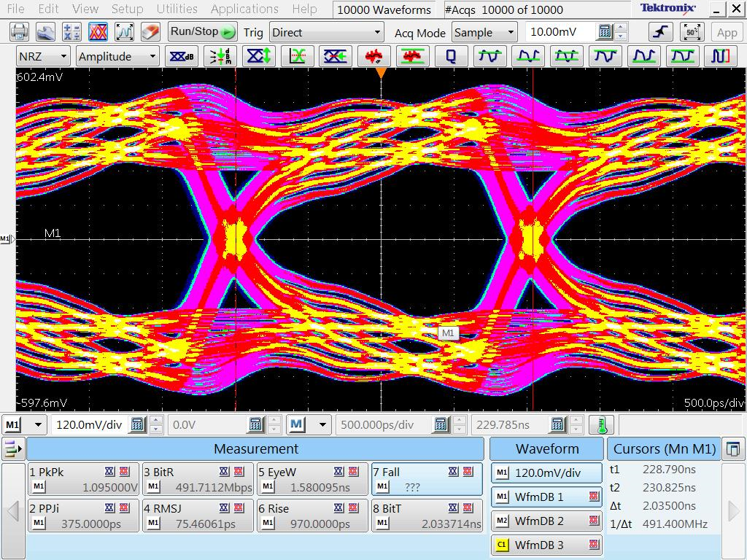
Task: Open the Edit menu
Action: 49,9
